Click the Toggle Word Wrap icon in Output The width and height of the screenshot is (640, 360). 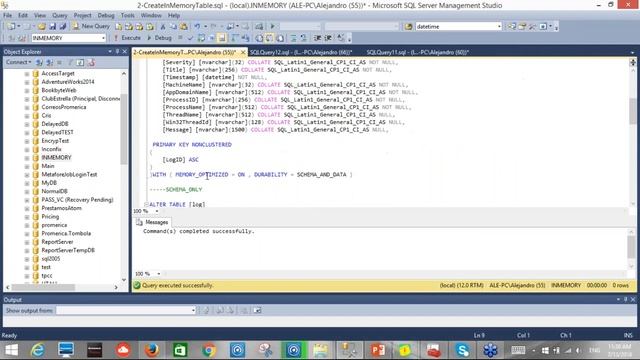point(257,311)
